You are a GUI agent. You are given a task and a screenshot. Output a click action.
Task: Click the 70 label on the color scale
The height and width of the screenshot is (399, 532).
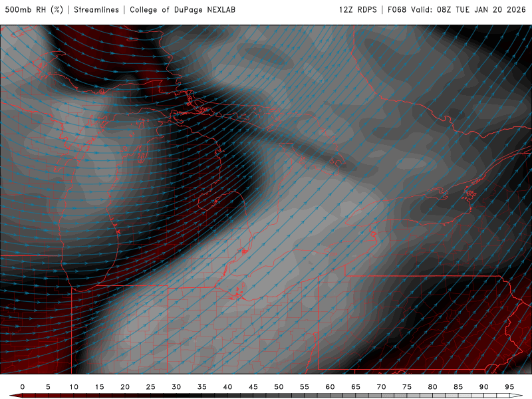[x=381, y=387]
